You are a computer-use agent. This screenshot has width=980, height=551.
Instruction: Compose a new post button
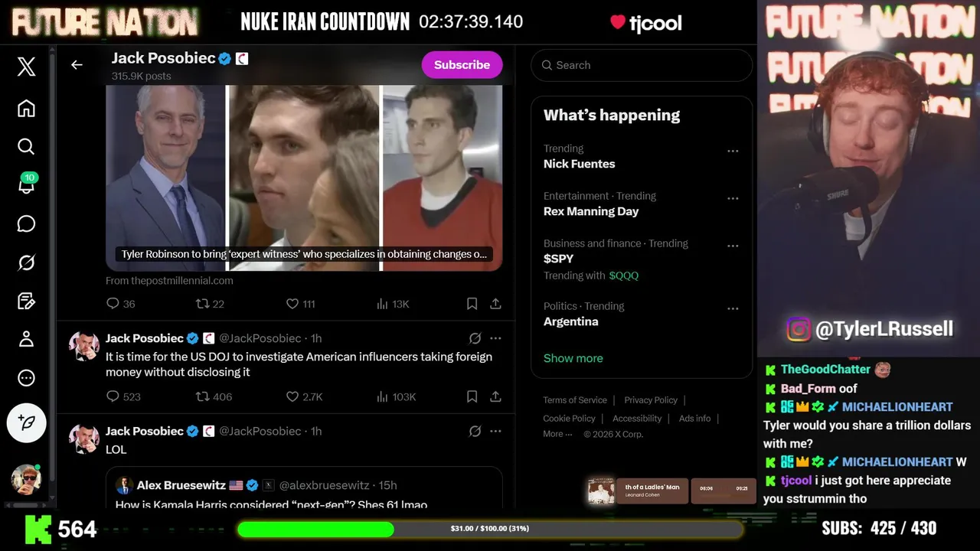point(26,422)
